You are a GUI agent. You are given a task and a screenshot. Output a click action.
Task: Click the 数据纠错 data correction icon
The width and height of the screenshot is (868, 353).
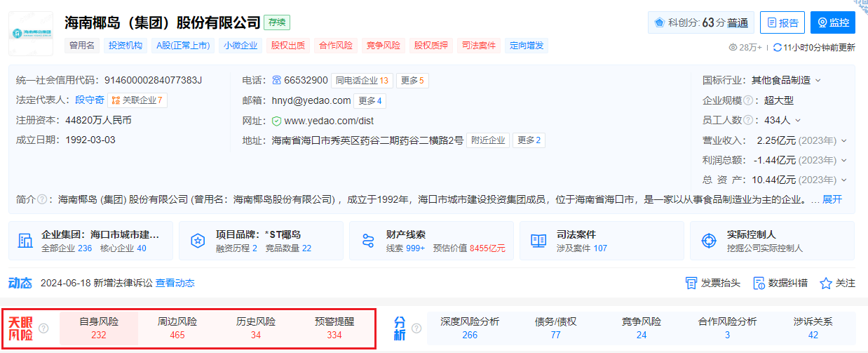click(x=759, y=283)
